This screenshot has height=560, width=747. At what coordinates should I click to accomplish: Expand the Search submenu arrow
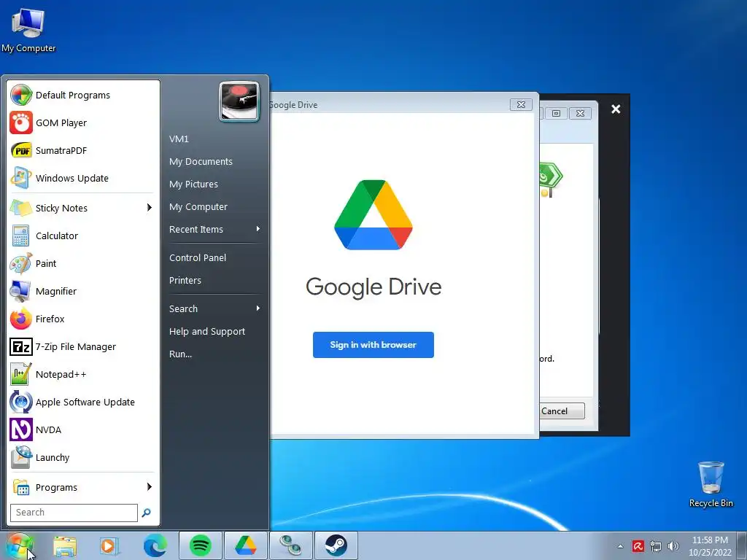[258, 308]
